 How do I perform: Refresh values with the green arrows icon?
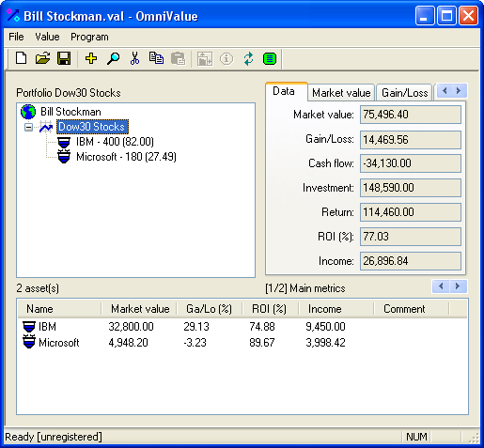(x=248, y=58)
